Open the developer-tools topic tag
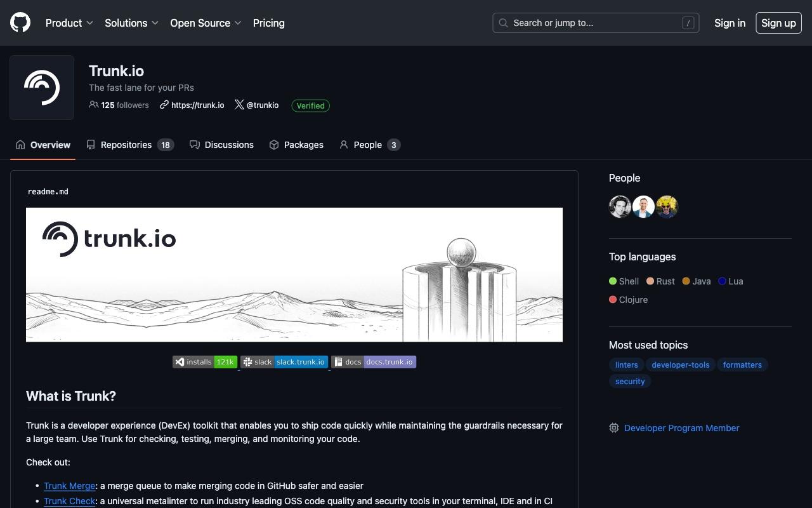This screenshot has height=508, width=812. [680, 365]
